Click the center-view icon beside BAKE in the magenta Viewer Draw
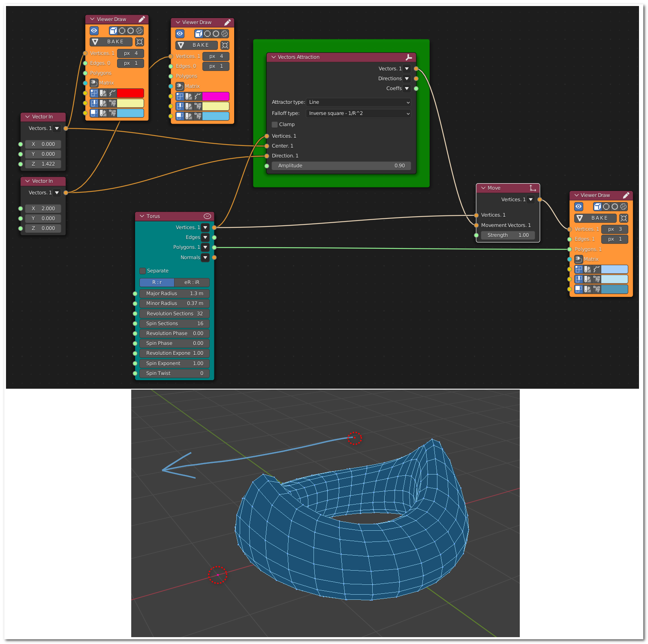 click(x=225, y=45)
